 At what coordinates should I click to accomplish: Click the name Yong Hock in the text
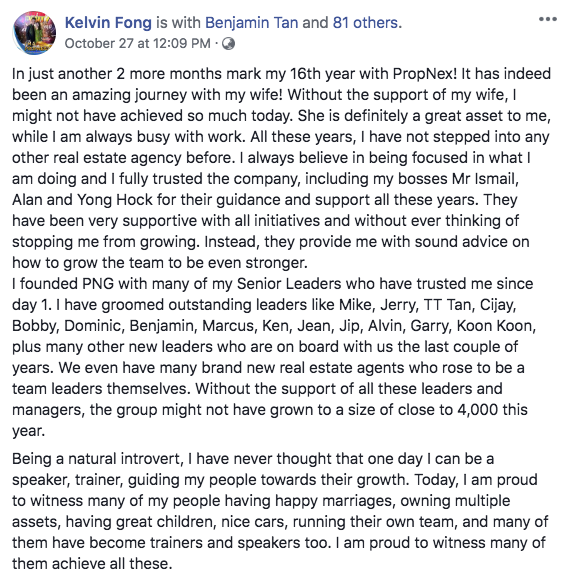click(x=114, y=200)
